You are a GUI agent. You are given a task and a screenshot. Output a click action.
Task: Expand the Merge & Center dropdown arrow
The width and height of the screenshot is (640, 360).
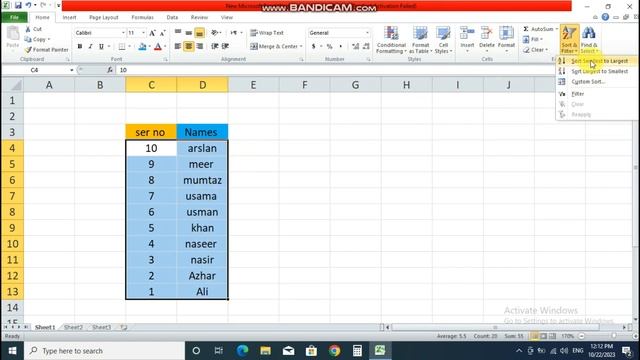click(x=301, y=47)
